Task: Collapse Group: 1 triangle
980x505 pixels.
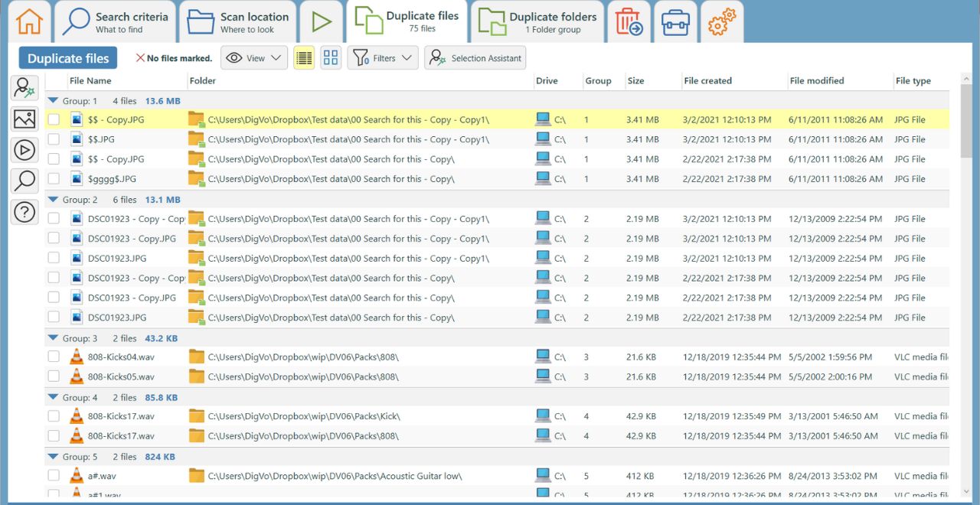Action: 53,100
